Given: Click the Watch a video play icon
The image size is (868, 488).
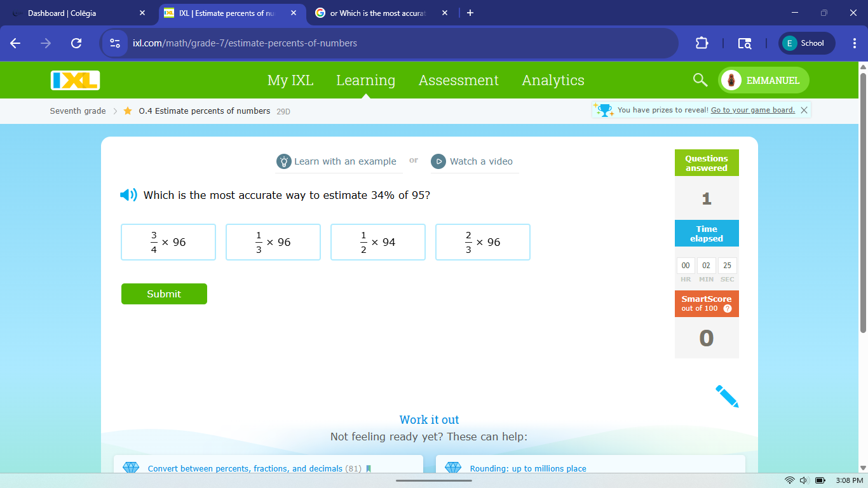Looking at the screenshot, I should [x=438, y=161].
